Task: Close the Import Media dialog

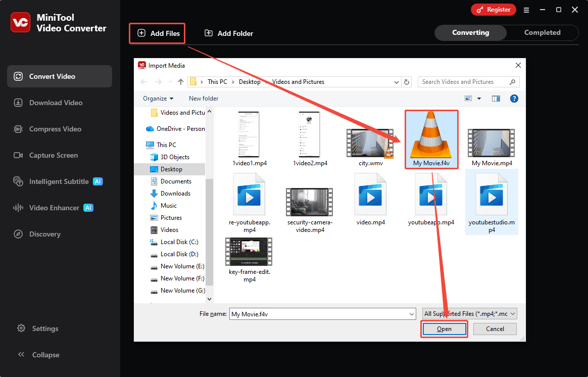Action: pyautogui.click(x=518, y=65)
